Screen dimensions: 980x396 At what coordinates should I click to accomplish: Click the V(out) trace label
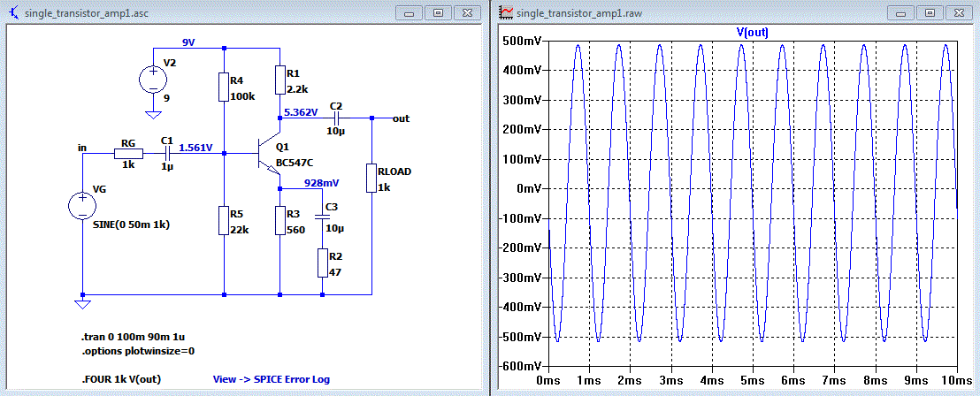(x=753, y=33)
